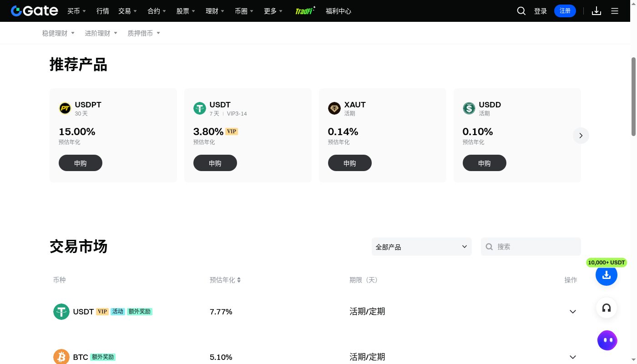Open the 稳健理财 submenu

pyautogui.click(x=58, y=33)
